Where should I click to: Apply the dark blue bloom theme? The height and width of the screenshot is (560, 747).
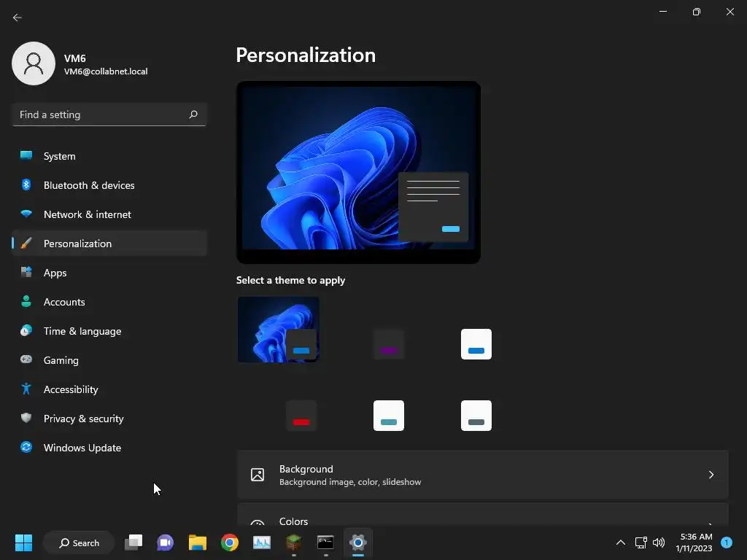[279, 330]
